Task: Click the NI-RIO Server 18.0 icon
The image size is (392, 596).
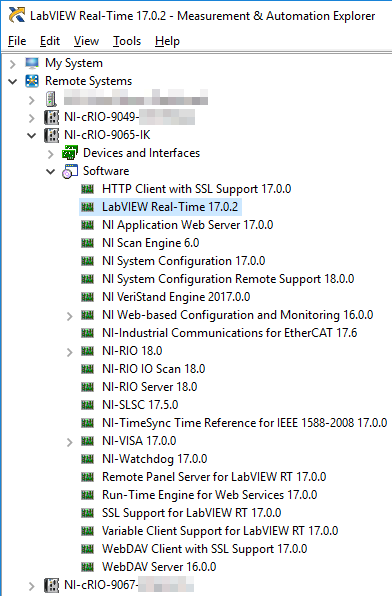Action: point(88,387)
